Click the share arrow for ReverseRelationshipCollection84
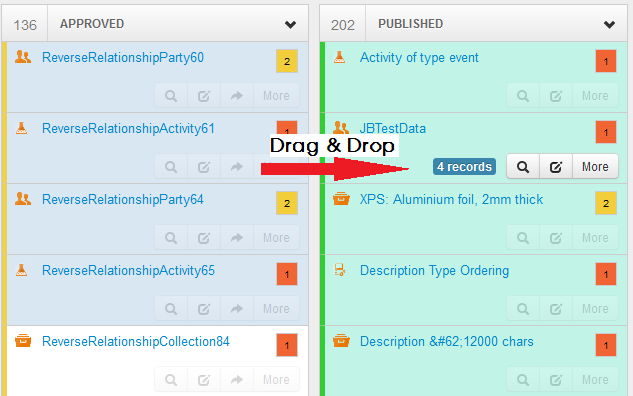The width and height of the screenshot is (633, 396). [237, 379]
